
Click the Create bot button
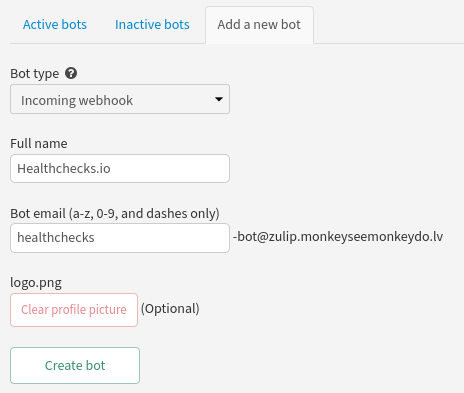[x=75, y=365]
